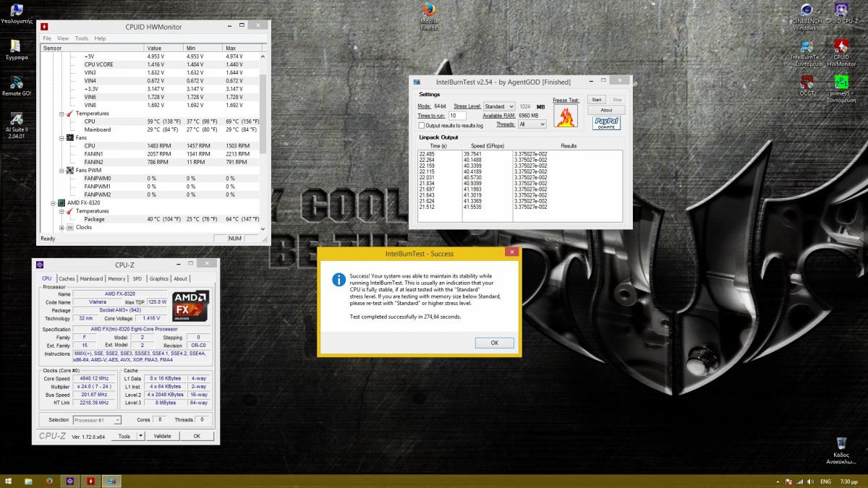This screenshot has height=488, width=868.
Task: Open the Stress Level dropdown
Action: (x=500, y=106)
